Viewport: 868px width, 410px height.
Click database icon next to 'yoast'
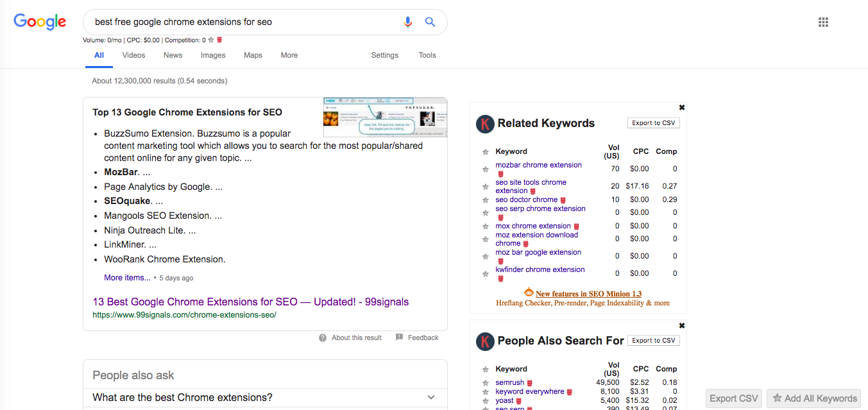click(520, 401)
